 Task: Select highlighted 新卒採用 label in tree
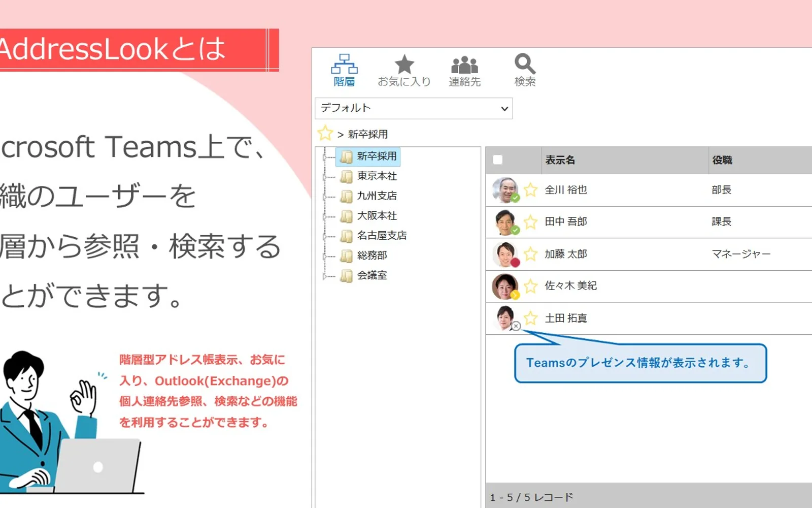tap(377, 156)
